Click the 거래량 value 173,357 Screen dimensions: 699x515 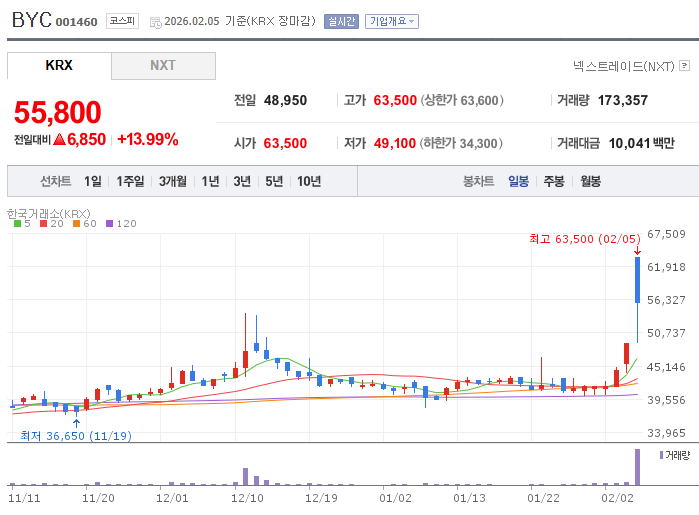point(623,100)
